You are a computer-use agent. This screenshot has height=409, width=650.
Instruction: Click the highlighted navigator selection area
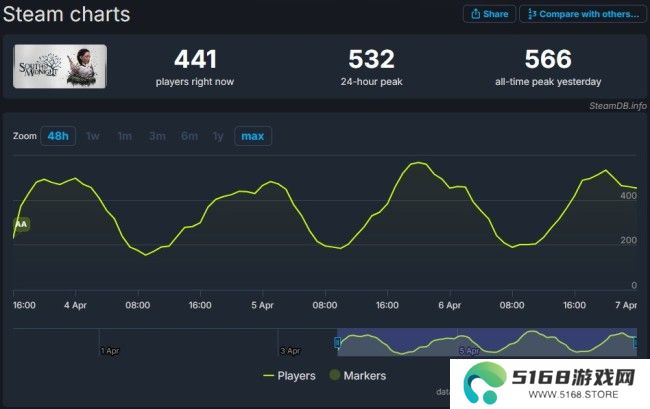click(487, 342)
